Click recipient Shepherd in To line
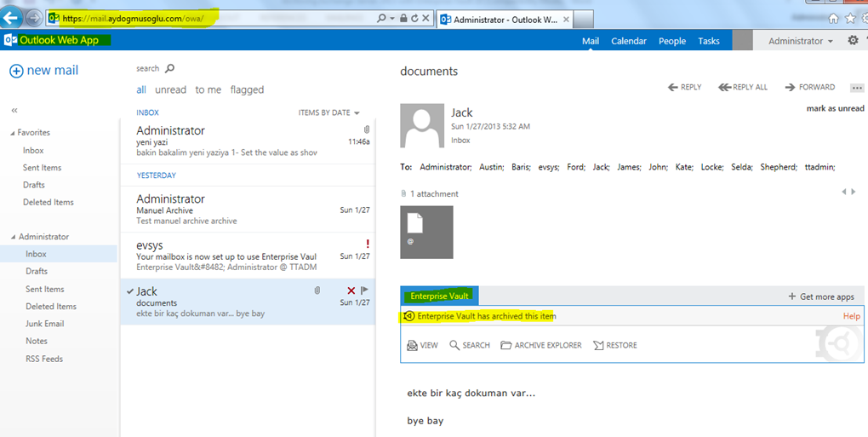The width and height of the screenshot is (868, 437). click(x=778, y=167)
